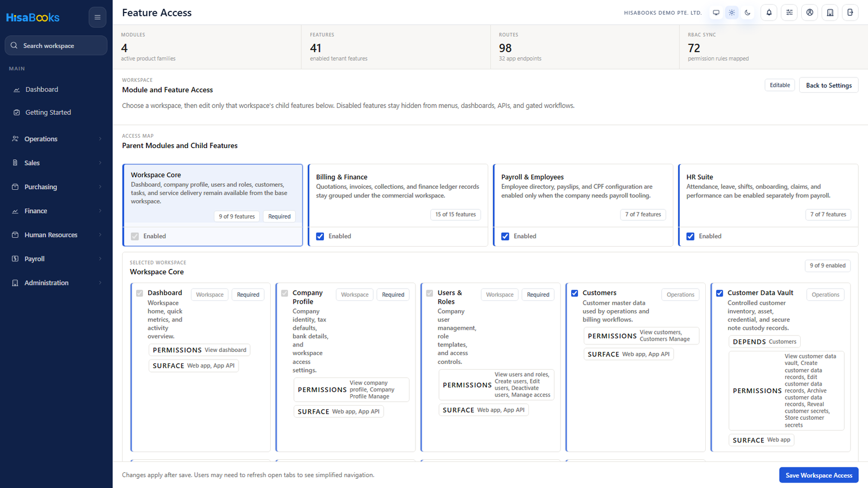The width and height of the screenshot is (868, 488).
Task: Open Getting Started in the sidebar
Action: (x=56, y=112)
